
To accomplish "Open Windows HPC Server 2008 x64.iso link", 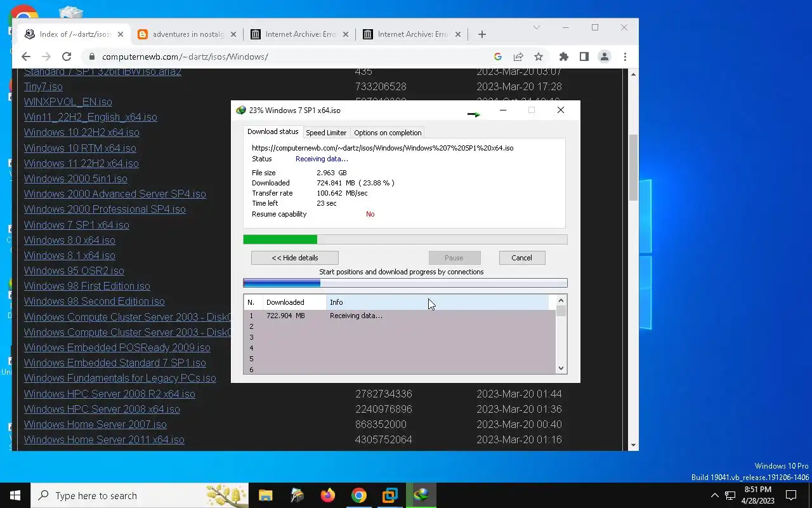I will click(x=102, y=409).
